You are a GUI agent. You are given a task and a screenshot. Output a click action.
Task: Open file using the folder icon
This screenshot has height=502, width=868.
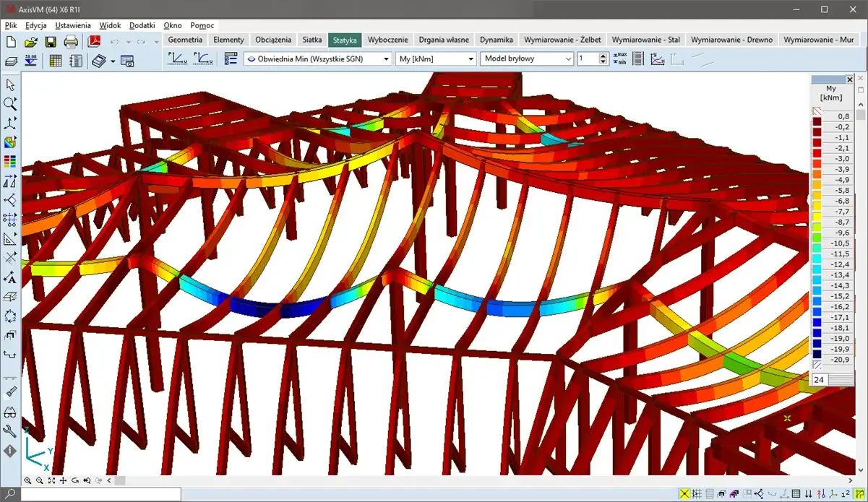[31, 41]
